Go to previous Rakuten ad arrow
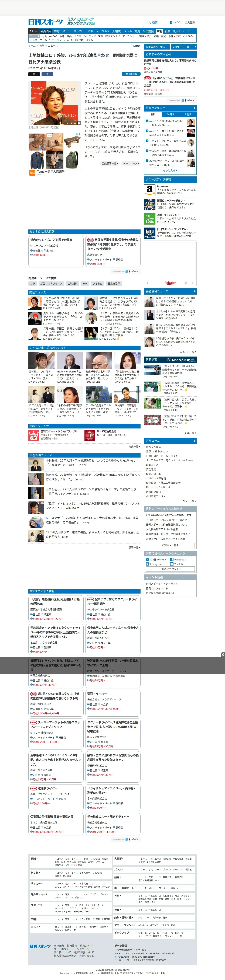The height and width of the screenshot is (980, 225). tap(148, 283)
